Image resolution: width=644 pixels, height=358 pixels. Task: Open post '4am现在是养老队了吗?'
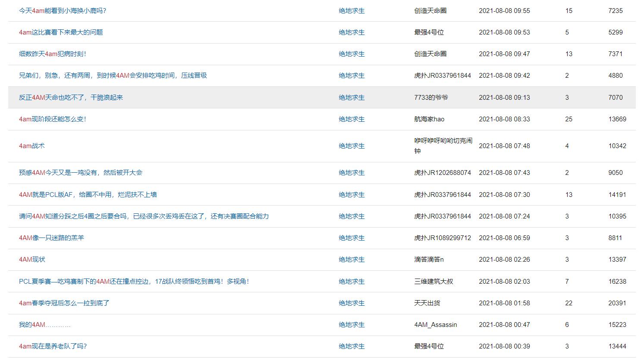click(x=53, y=346)
